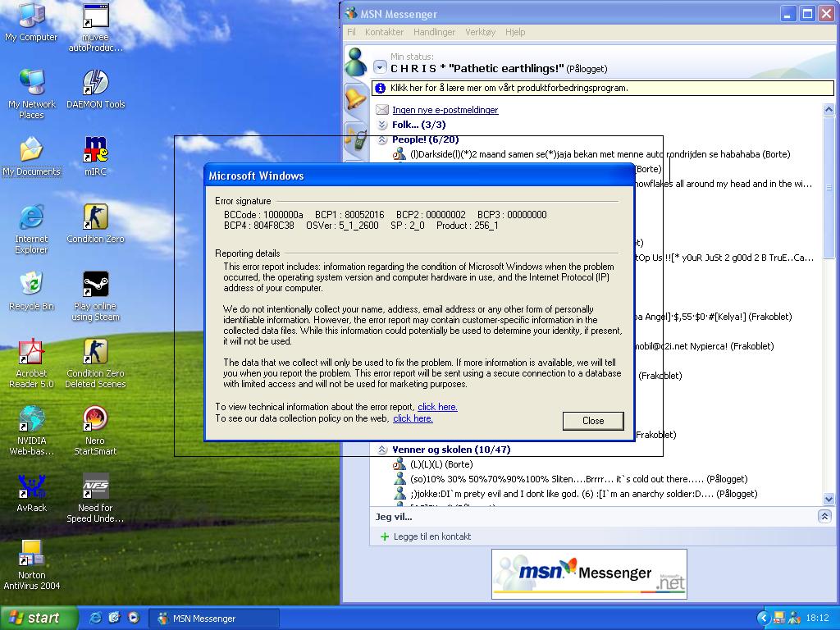Launch mIRC from desktop
840x630 pixels.
95,157
